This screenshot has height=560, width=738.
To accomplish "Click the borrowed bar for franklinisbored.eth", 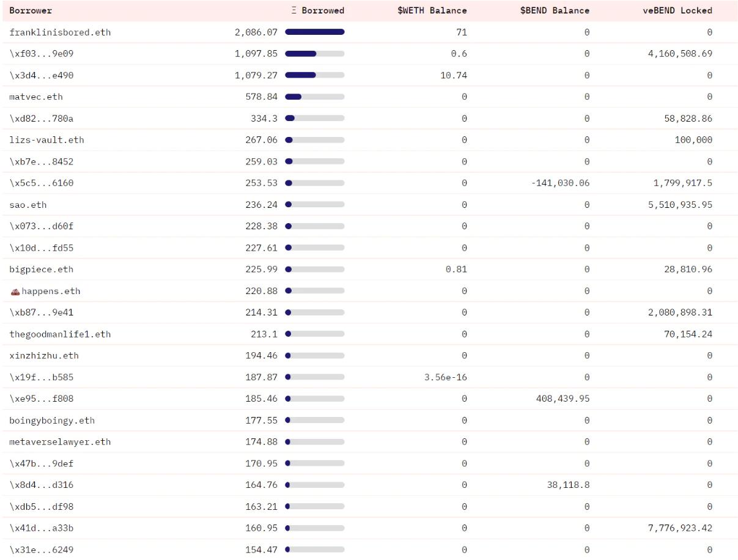I will tap(314, 32).
